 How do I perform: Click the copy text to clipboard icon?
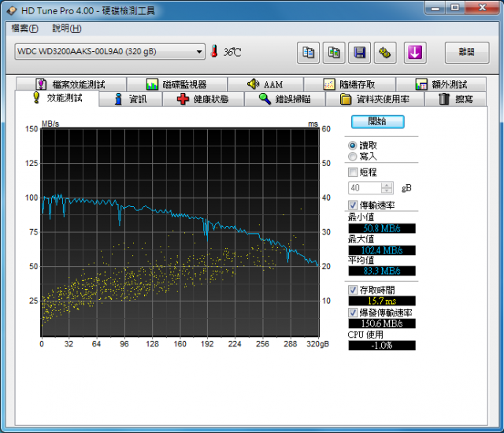coord(308,53)
